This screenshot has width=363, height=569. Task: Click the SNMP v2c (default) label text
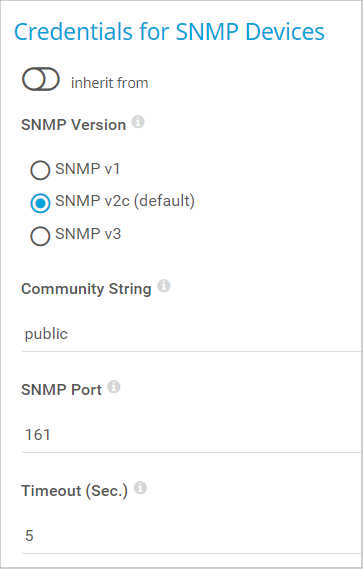point(125,201)
